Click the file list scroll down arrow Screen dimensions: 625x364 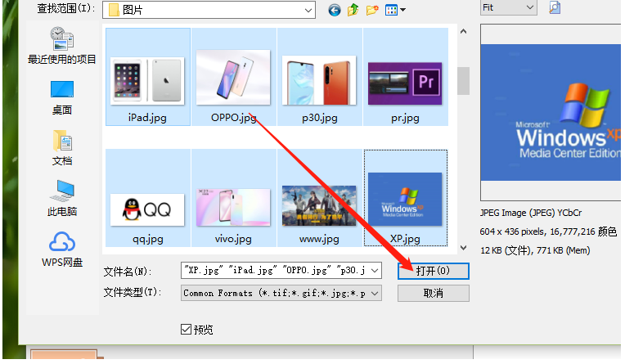coord(463,248)
